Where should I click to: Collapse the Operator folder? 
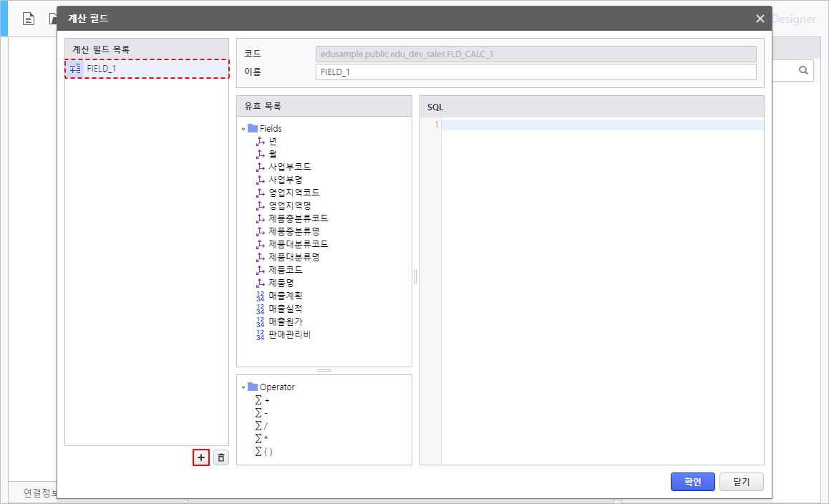[243, 387]
